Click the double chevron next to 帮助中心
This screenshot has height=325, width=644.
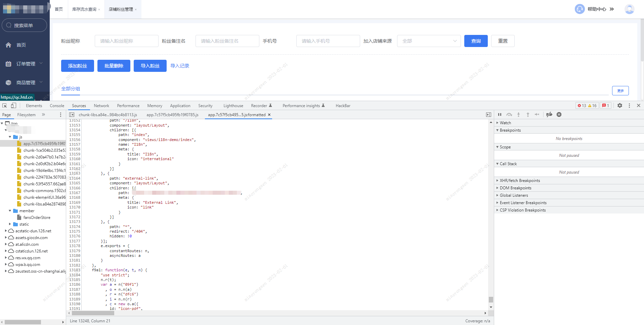612,9
